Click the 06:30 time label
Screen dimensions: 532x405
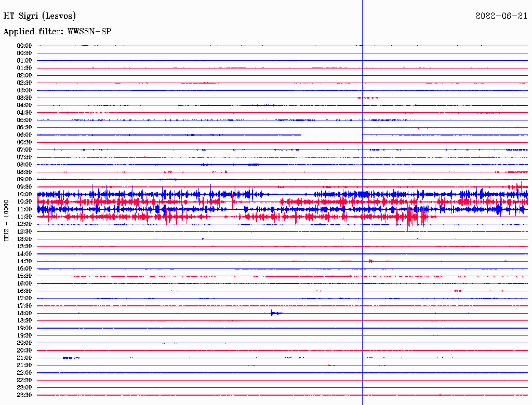24,142
